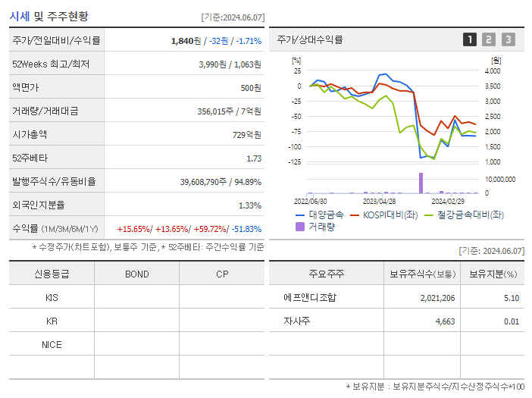Switch to chart tab button 2
Screen dimensions: 532x398
click(x=489, y=39)
